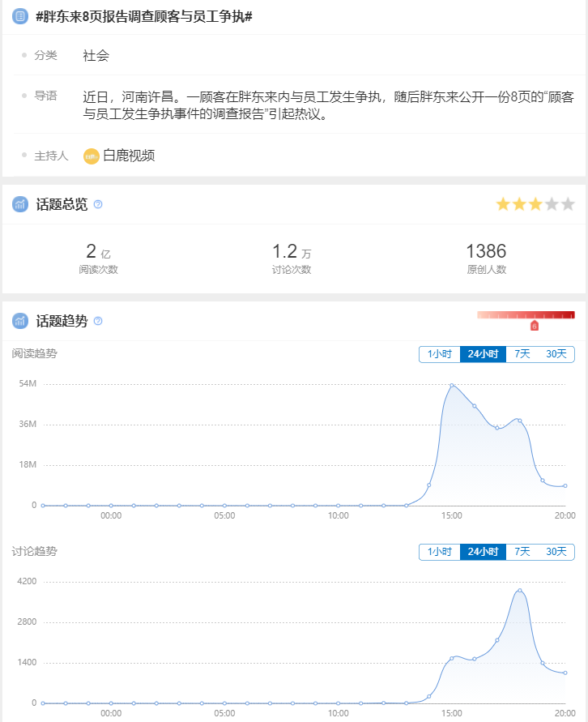588x722 pixels.
Task: Select 1小时 range for 阅读趋势 chart
Action: (x=439, y=354)
